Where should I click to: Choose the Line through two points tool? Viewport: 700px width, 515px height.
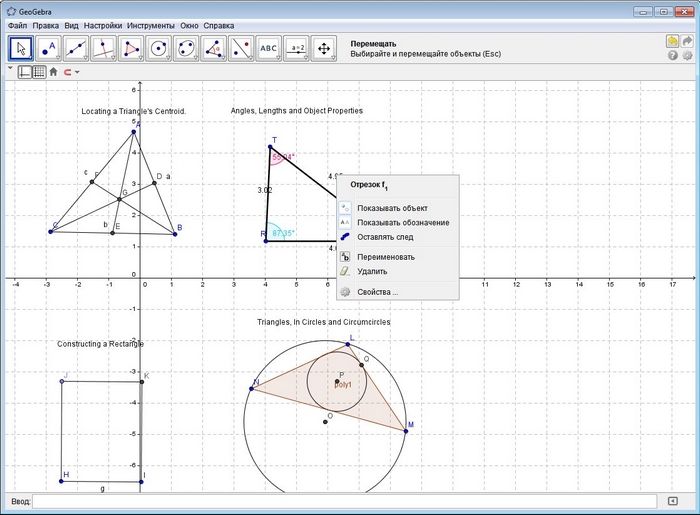76,48
